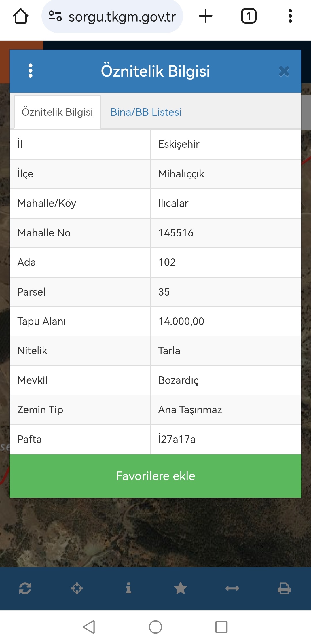Click the refresh icon in bottom toolbar

(25, 588)
